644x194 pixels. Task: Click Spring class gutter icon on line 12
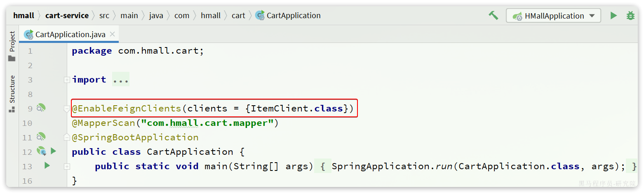click(41, 151)
